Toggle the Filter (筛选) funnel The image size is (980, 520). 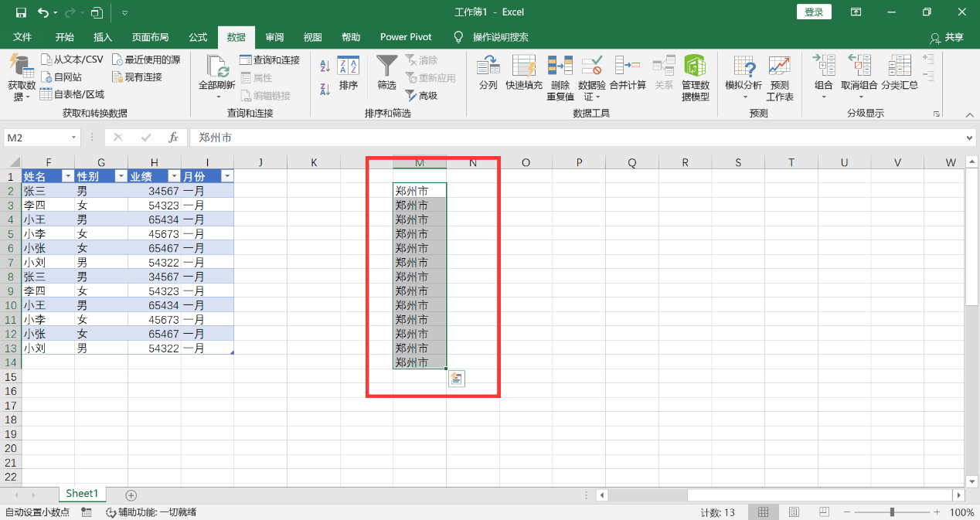(387, 73)
